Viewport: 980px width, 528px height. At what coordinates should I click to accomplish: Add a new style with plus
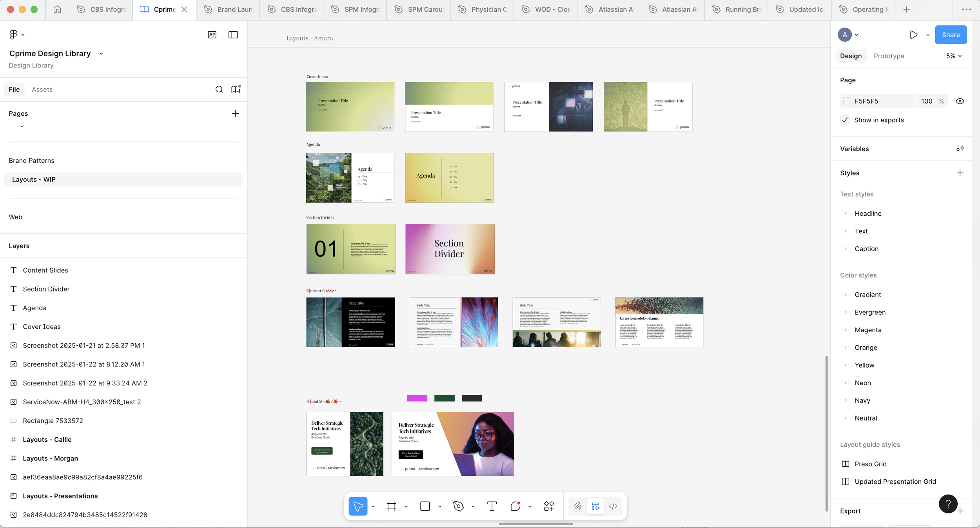(960, 173)
